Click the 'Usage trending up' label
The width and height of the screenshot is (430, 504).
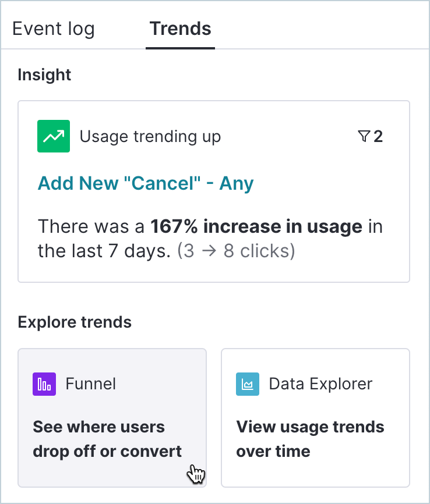[150, 137]
